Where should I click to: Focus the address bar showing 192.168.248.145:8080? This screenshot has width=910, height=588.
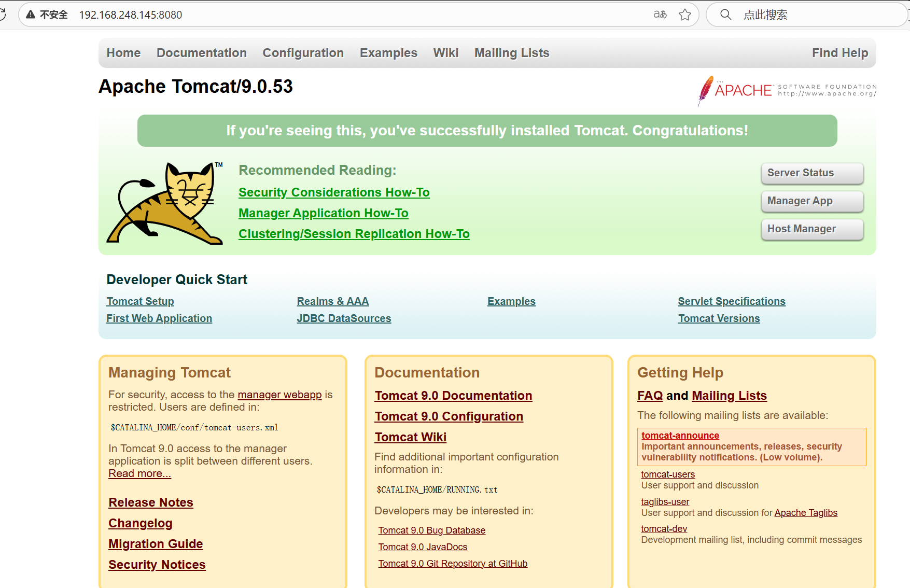pyautogui.click(x=358, y=15)
